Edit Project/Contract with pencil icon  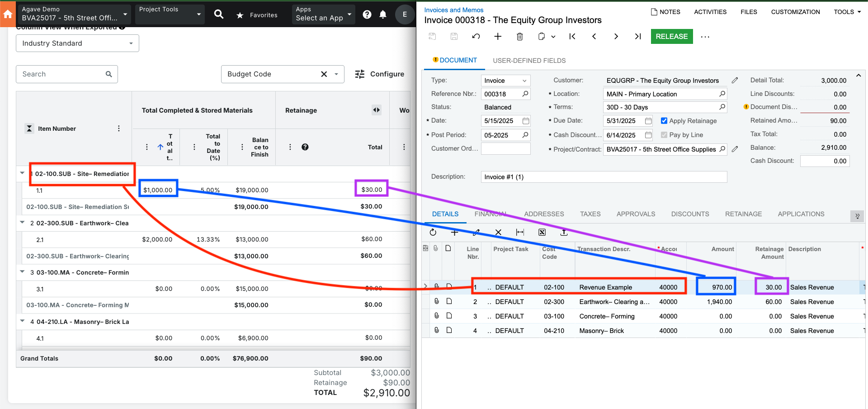pyautogui.click(x=735, y=149)
